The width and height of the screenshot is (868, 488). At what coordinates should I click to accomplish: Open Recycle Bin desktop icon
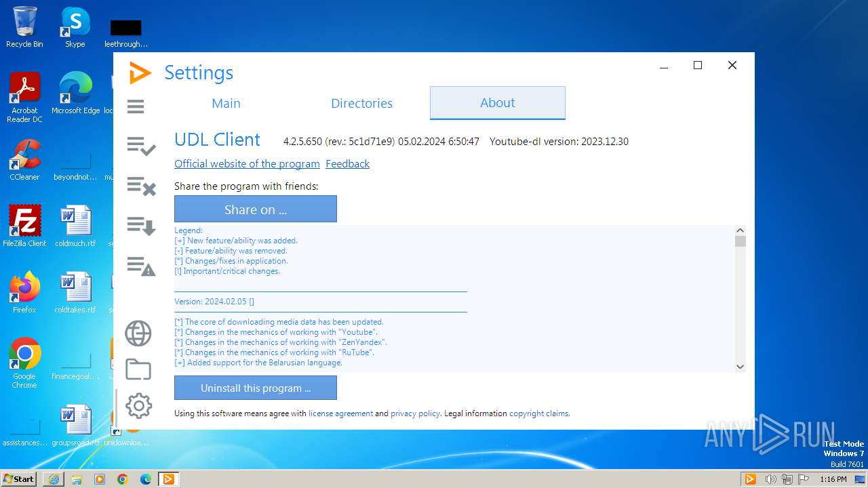coord(24,28)
